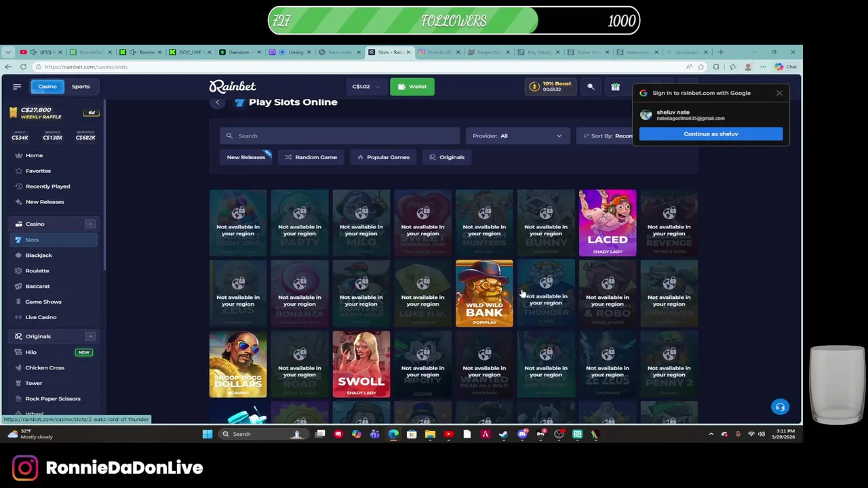Viewport: 868px width, 488px height.
Task: Launch a Random Game
Action: [x=311, y=157]
